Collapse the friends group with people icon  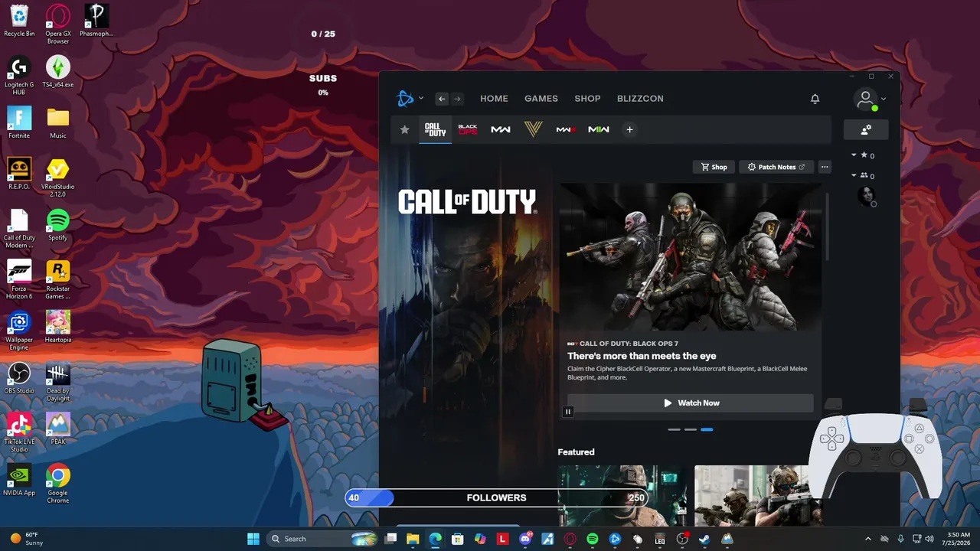click(854, 175)
